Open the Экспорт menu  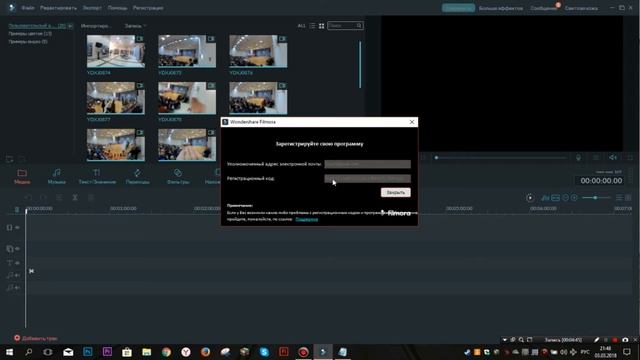(92, 8)
